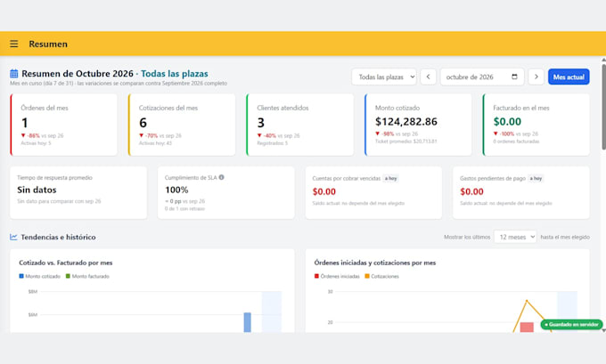
Task: Open the Facturado en el mes card
Action: click(x=536, y=125)
